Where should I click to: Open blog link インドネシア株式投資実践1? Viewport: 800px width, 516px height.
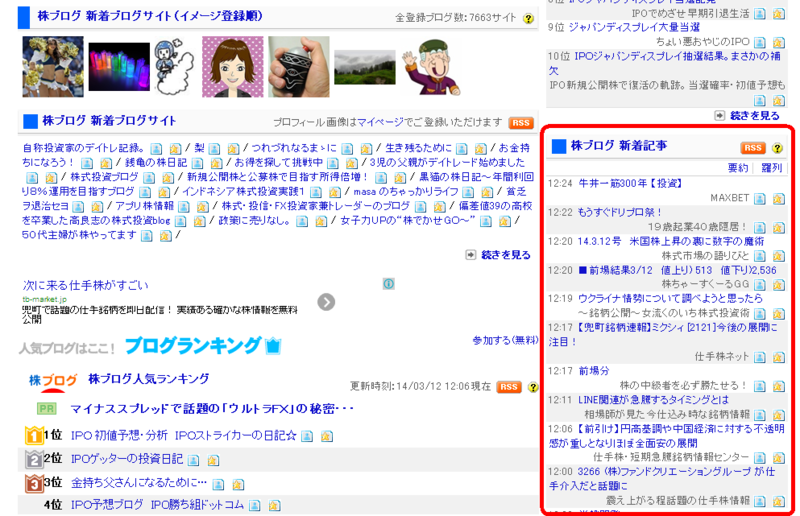(x=243, y=192)
